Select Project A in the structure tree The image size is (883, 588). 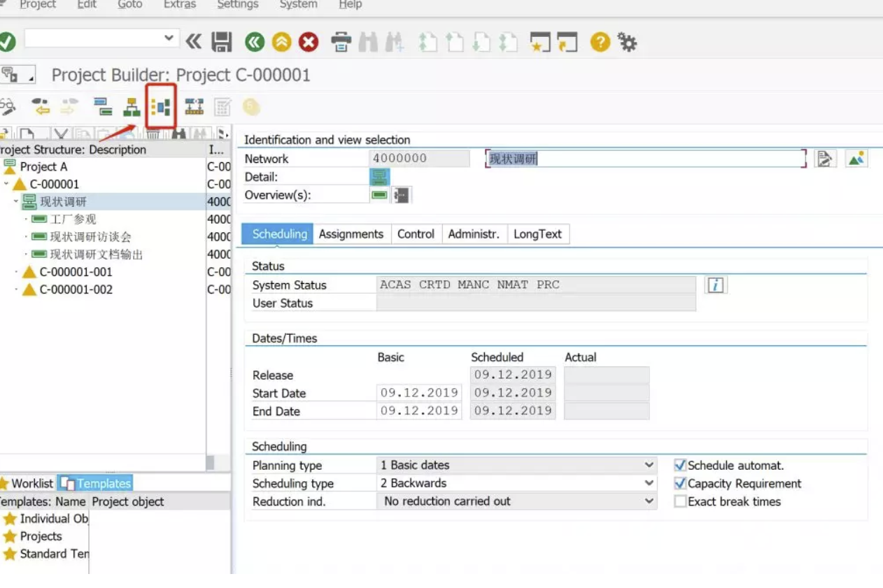pyautogui.click(x=43, y=167)
